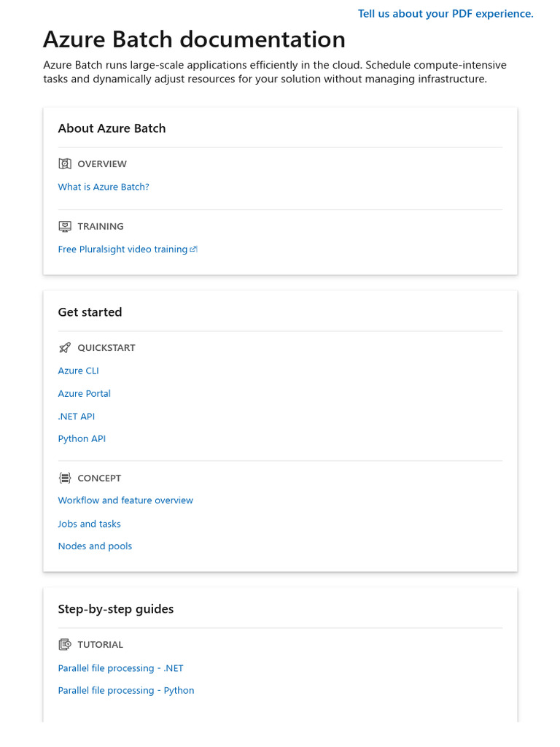Click the 'Step-by-step guides' heading
This screenshot has width=560, height=747.
click(x=115, y=609)
